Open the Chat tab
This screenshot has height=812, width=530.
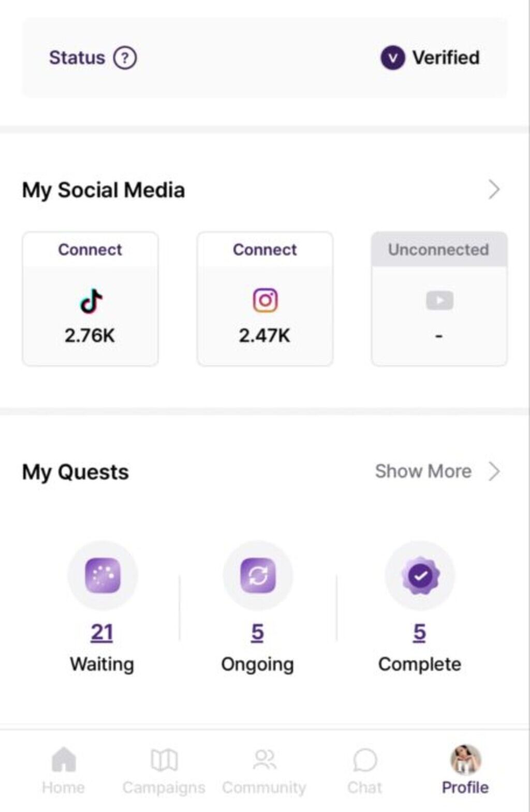click(x=364, y=771)
